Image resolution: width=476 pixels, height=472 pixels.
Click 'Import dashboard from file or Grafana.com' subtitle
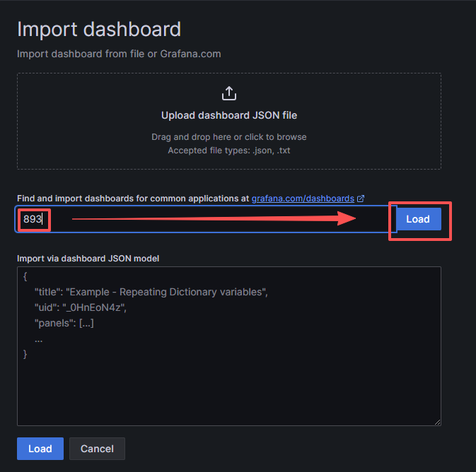(119, 54)
